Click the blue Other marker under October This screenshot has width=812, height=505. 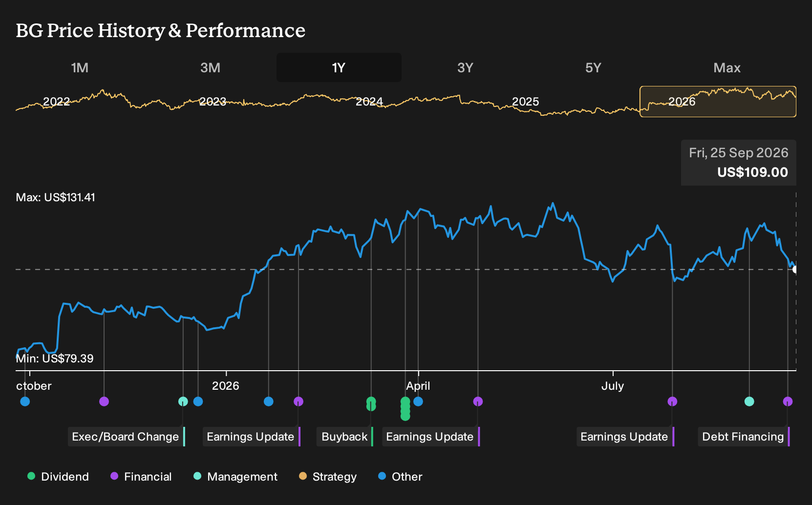[x=25, y=401]
